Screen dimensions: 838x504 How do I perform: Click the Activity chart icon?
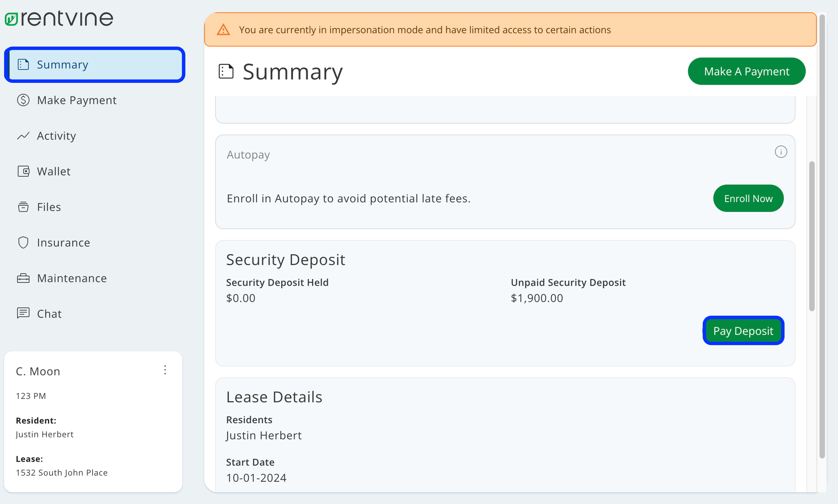[x=24, y=136]
